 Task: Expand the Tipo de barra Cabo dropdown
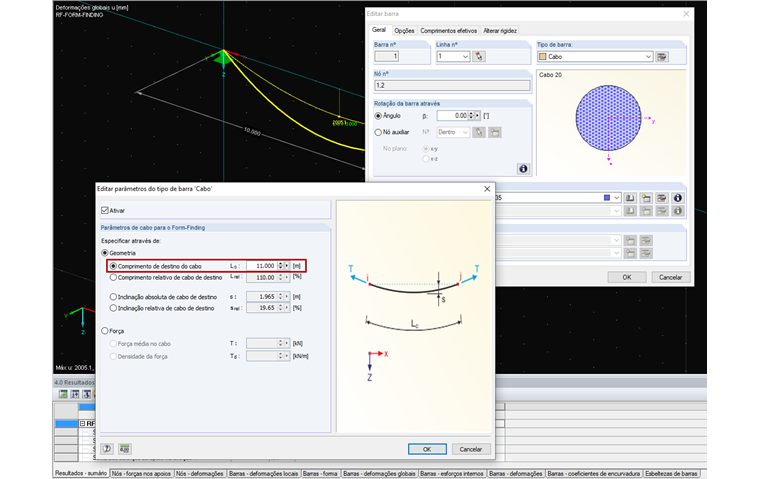(x=648, y=57)
